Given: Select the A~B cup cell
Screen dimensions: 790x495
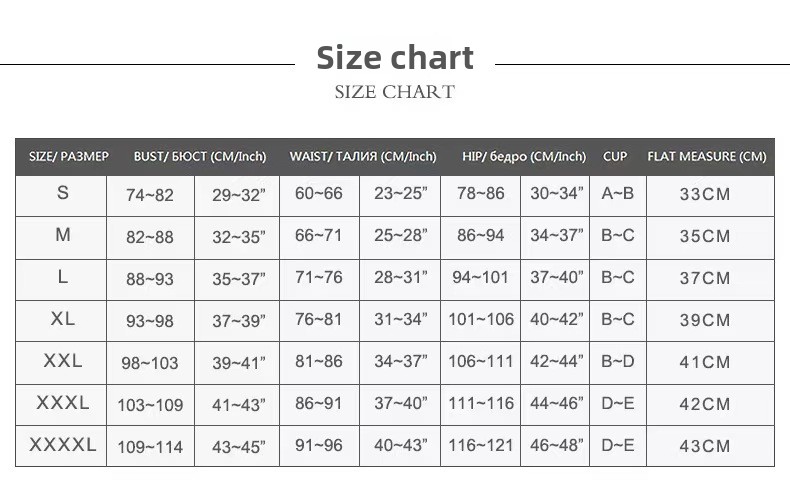Looking at the screenshot, I should (618, 194).
